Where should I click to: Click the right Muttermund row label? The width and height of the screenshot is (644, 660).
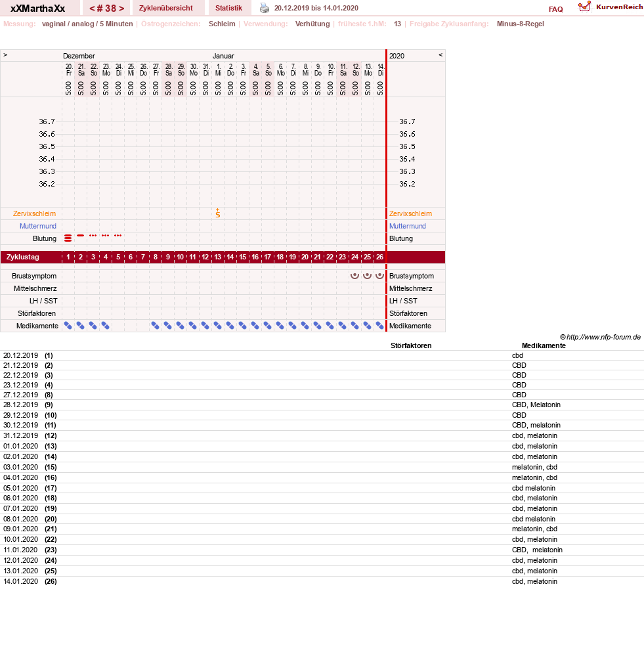click(408, 226)
